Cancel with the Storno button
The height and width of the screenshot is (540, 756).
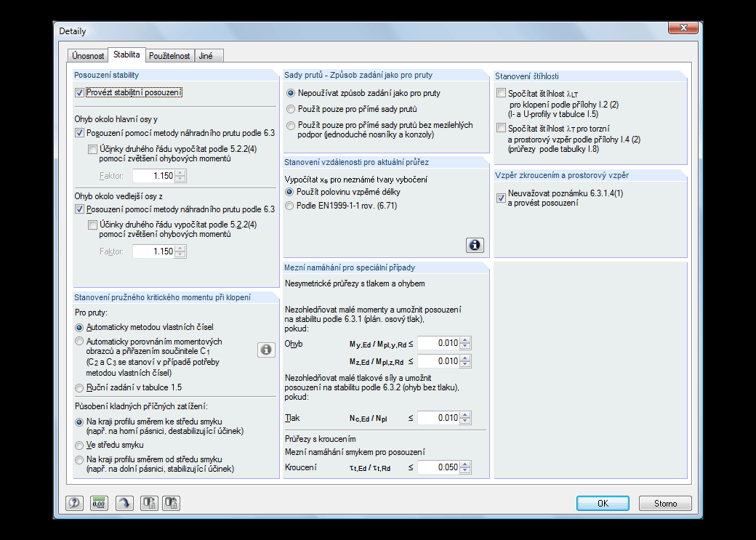pyautogui.click(x=665, y=504)
